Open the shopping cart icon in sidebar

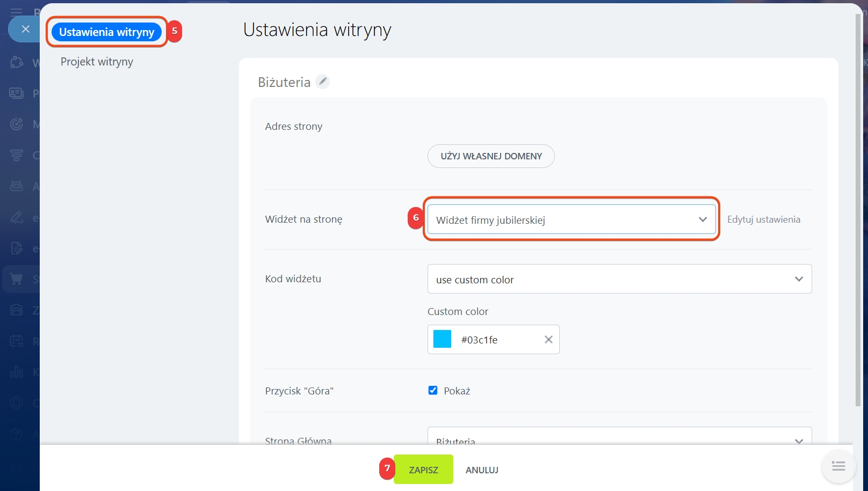pos(17,279)
